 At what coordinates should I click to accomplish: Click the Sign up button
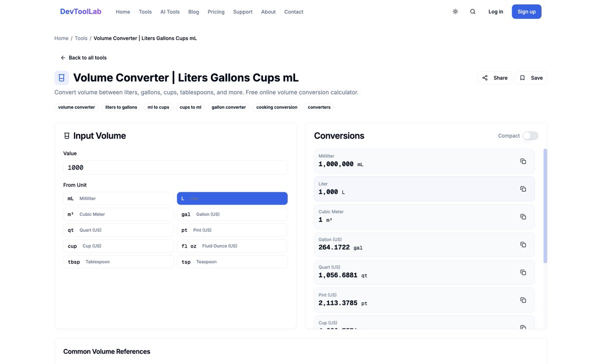(526, 12)
